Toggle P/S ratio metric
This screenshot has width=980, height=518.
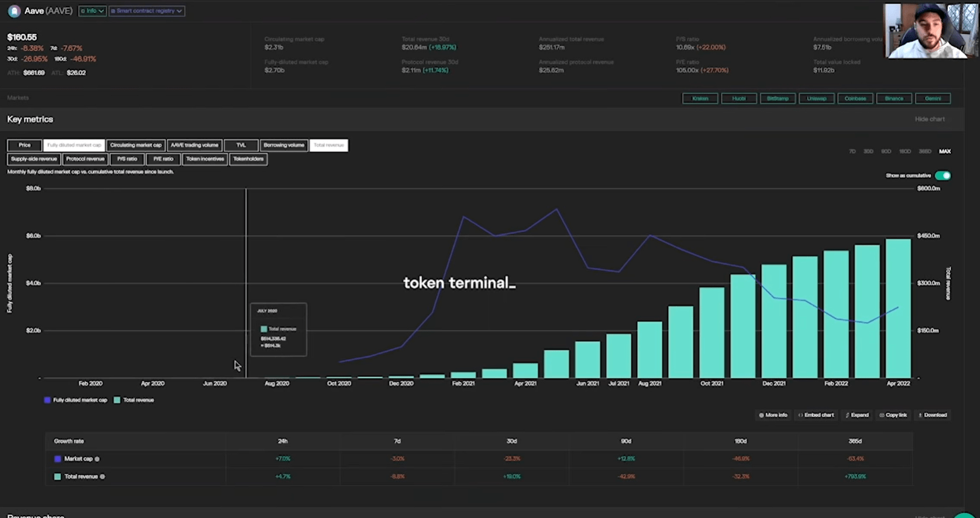tap(127, 159)
